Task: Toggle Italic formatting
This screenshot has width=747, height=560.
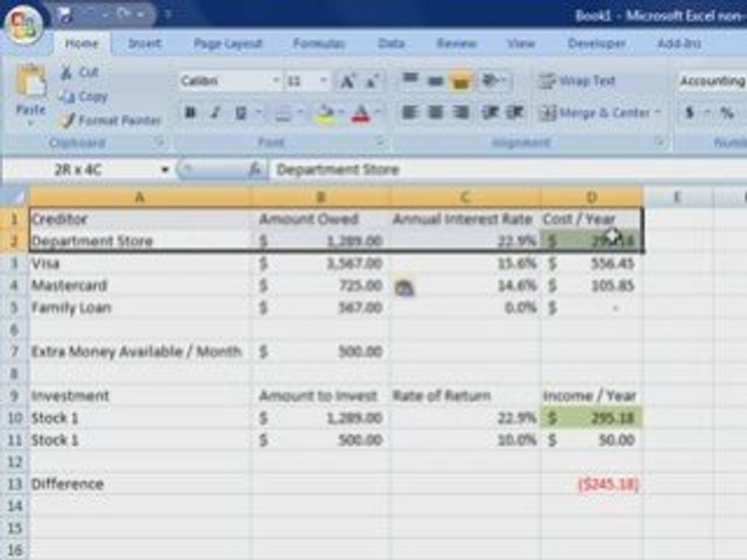Action: [216, 113]
